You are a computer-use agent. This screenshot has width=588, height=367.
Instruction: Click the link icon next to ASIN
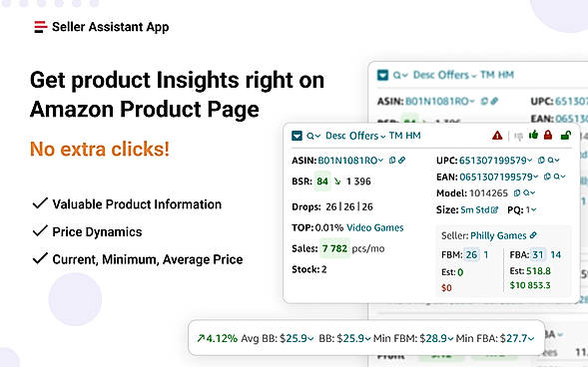click(401, 161)
